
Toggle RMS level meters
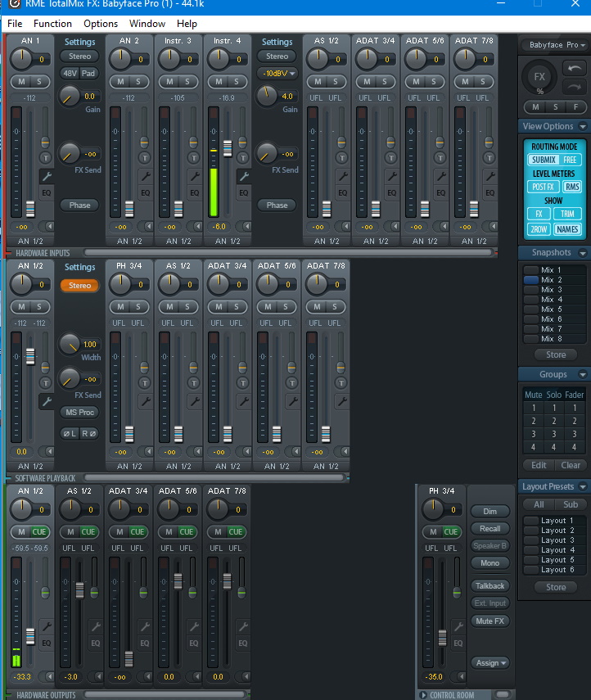pos(572,187)
